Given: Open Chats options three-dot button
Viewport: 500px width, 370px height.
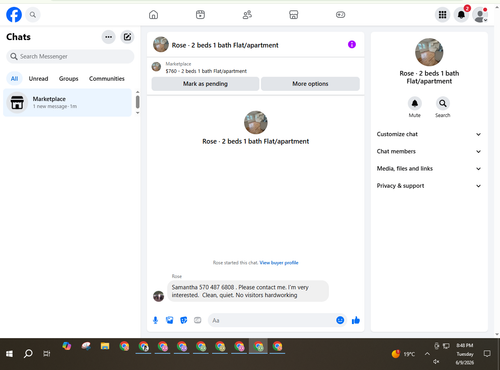Looking at the screenshot, I should [109, 37].
